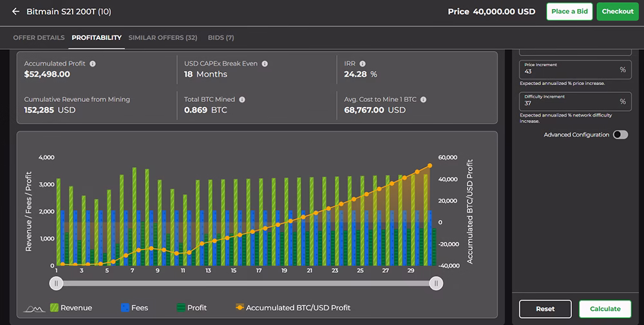The image size is (644, 325).
Task: Click the Reset button
Action: pyautogui.click(x=545, y=309)
